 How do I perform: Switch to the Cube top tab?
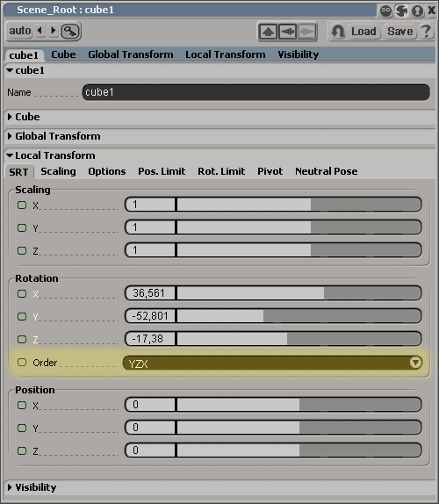(x=63, y=54)
